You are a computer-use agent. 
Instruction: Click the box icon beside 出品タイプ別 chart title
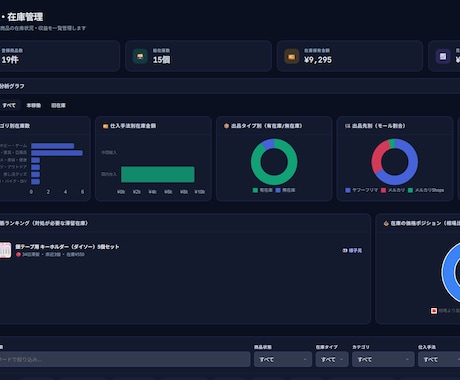[x=226, y=126]
